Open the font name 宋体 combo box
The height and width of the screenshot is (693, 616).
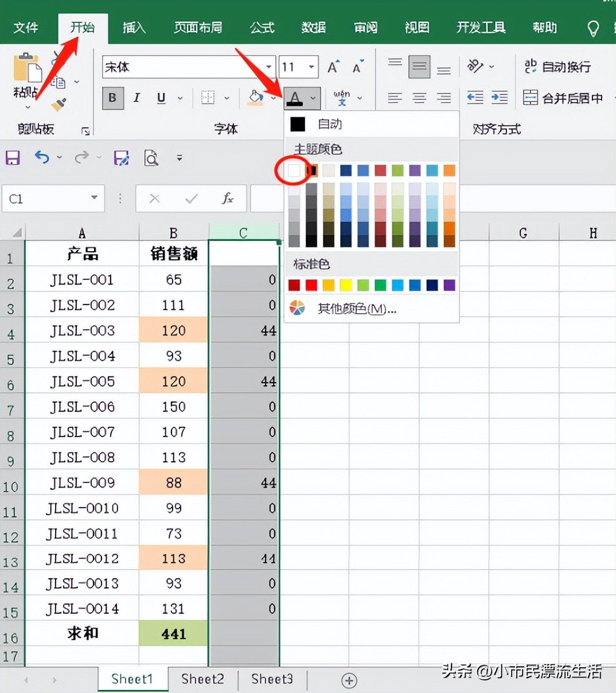point(189,67)
